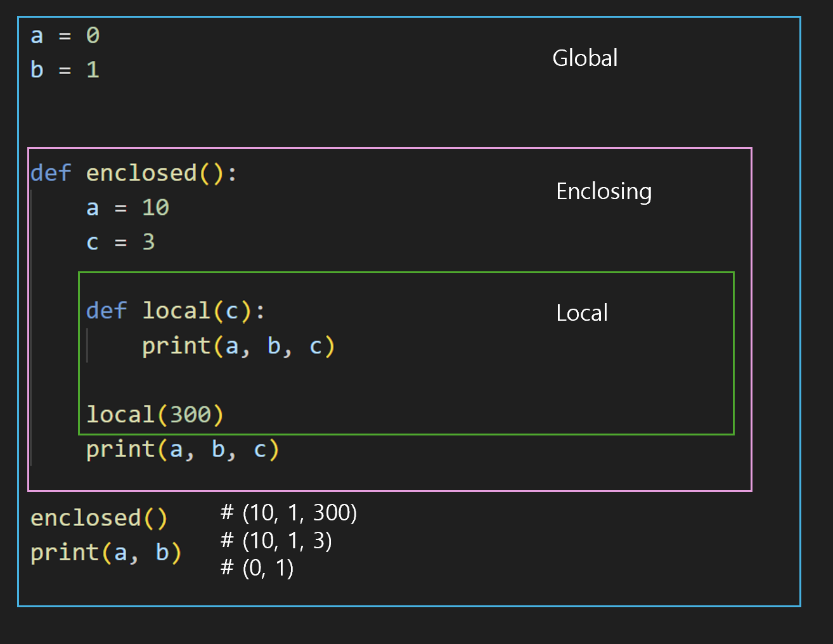The height and width of the screenshot is (644, 833).
Task: Select the comment "# (10, 1, 300)"
Action: point(288,512)
